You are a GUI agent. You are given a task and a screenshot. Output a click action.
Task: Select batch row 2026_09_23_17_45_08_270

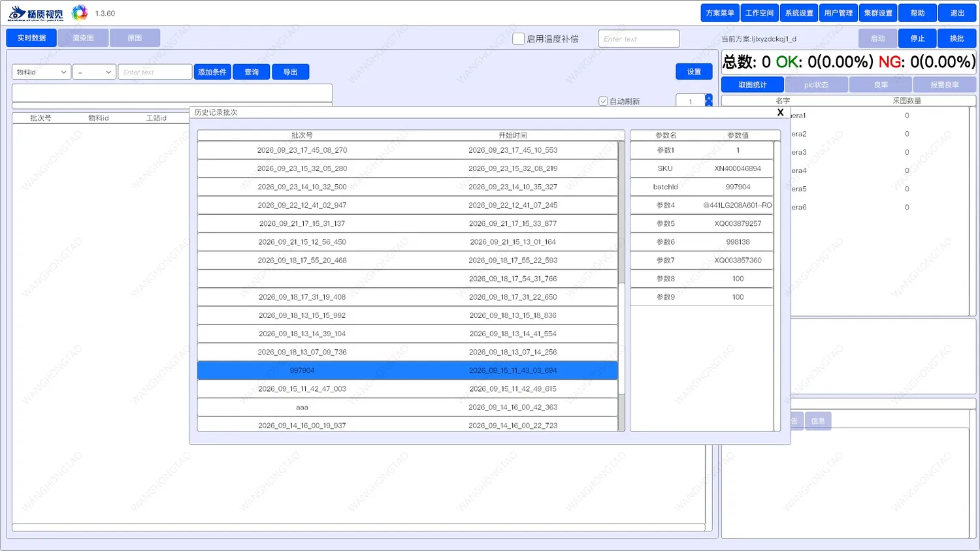[407, 150]
